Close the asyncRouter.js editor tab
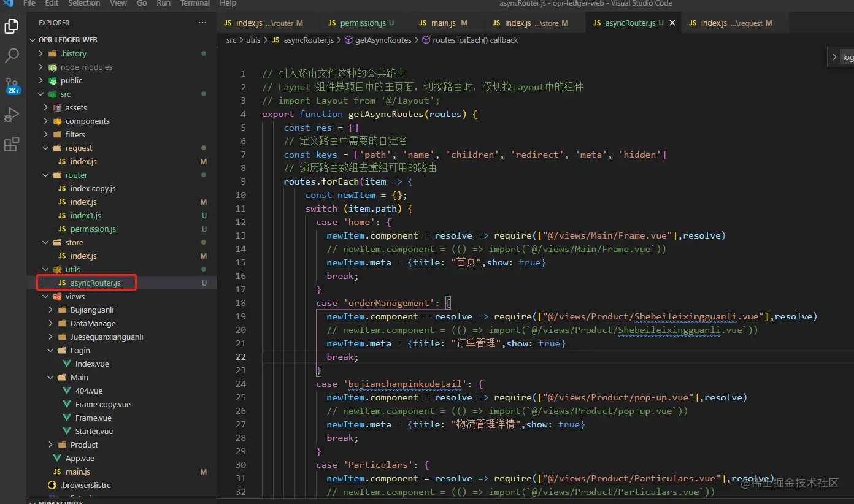 672,23
